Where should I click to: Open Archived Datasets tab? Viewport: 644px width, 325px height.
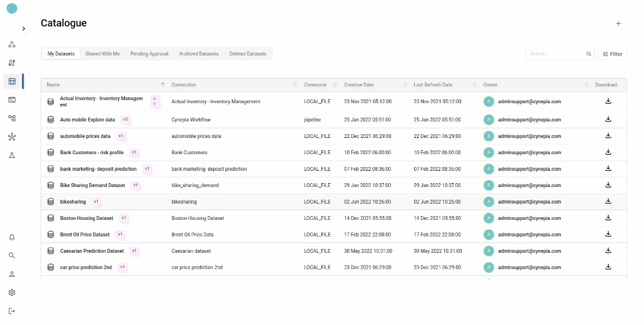[199, 54]
